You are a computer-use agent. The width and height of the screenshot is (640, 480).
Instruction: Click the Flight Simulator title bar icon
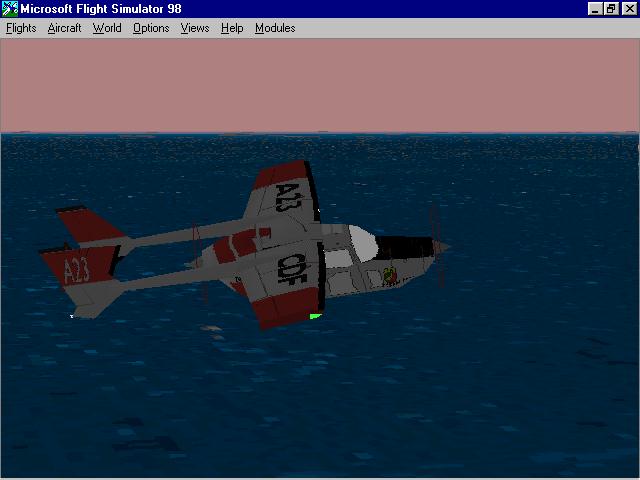(9, 9)
